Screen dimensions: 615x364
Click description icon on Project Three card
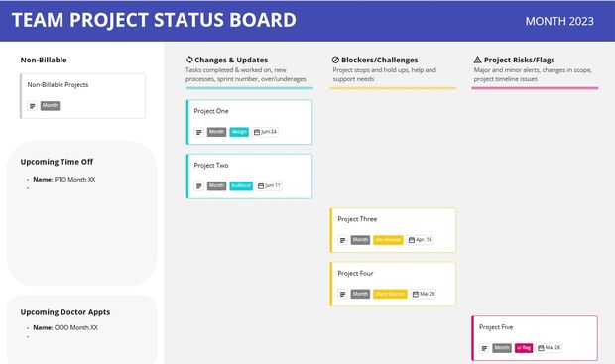click(342, 240)
